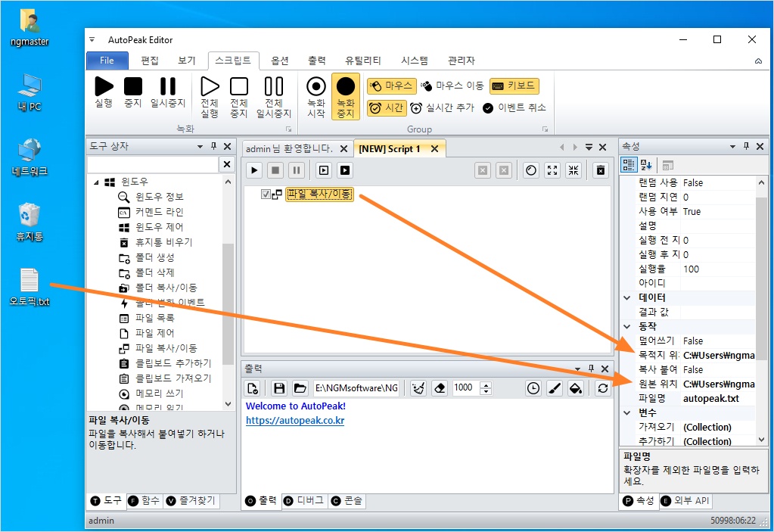The image size is (774, 532).
Task: Select 메모리 쓰기 tool
Action: tap(159, 394)
